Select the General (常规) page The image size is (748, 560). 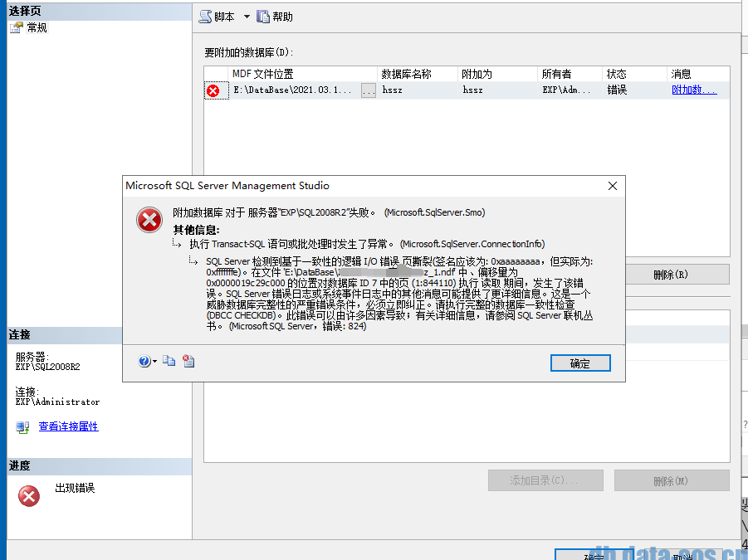[37, 27]
